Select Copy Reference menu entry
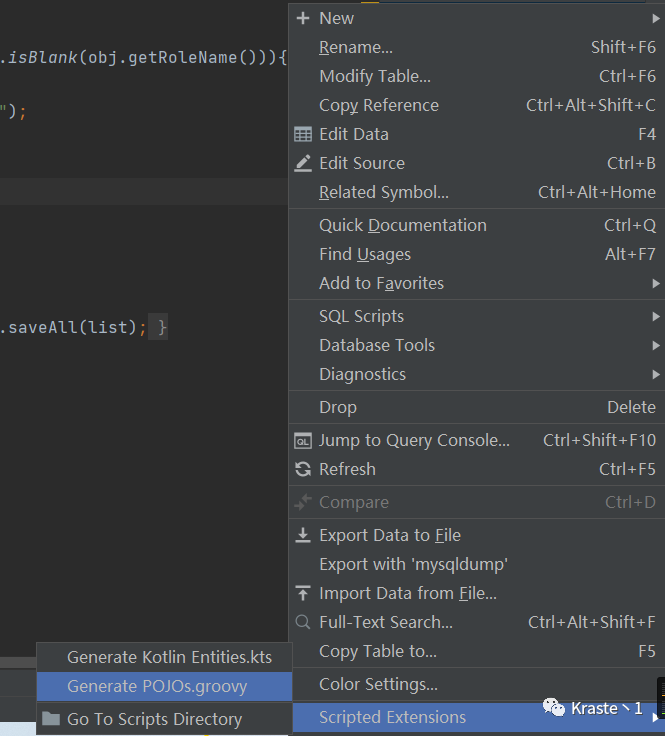The height and width of the screenshot is (736, 665). click(x=378, y=105)
